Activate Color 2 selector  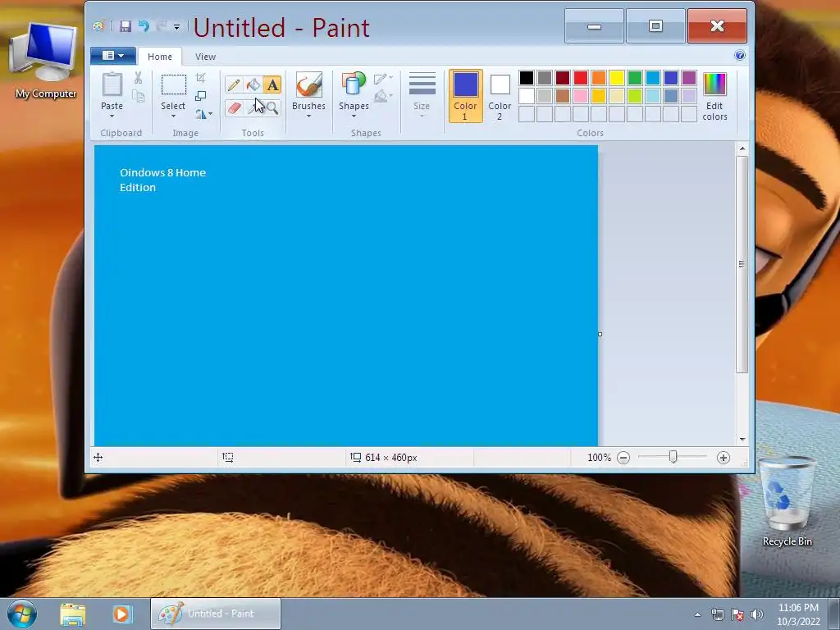pos(500,96)
